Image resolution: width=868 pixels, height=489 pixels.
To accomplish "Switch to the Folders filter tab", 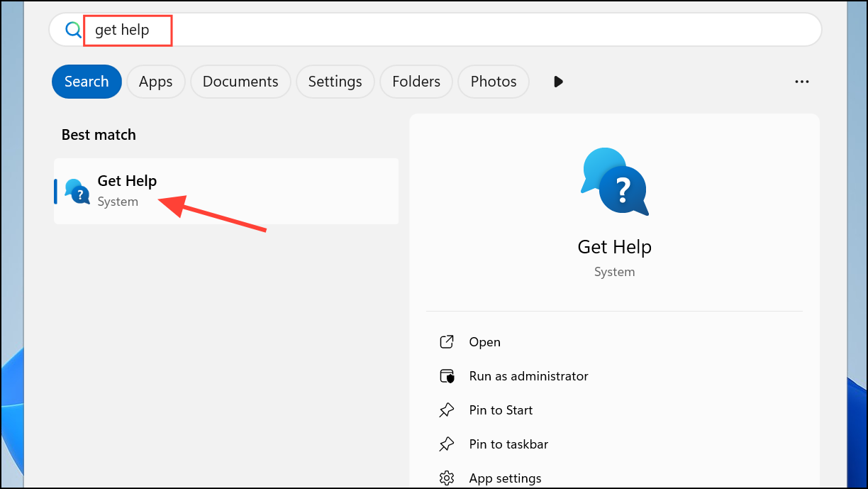I will point(416,82).
